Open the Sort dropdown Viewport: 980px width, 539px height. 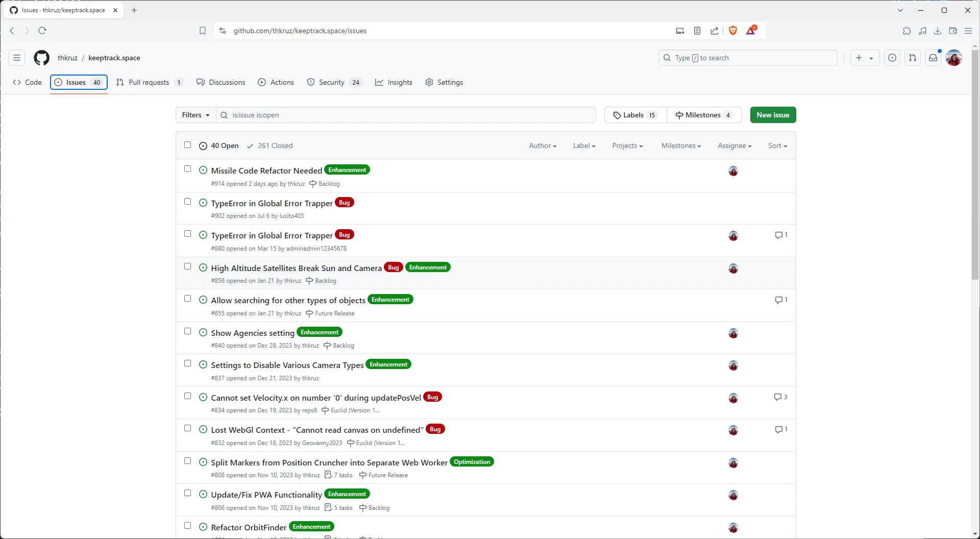coord(777,145)
